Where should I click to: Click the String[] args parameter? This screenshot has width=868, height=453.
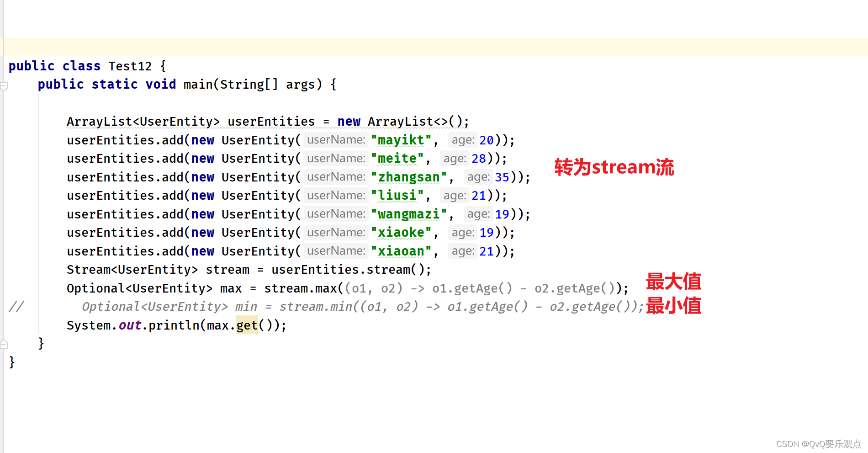(267, 85)
